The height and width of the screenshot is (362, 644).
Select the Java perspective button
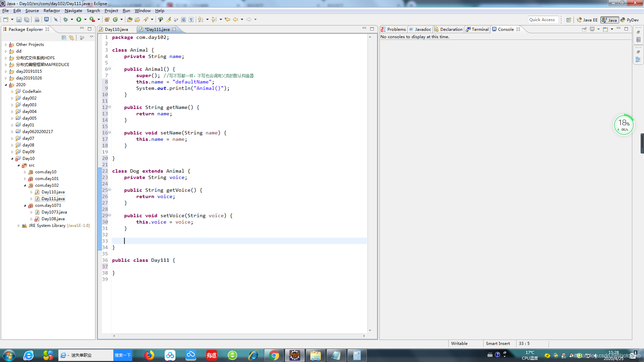click(609, 20)
